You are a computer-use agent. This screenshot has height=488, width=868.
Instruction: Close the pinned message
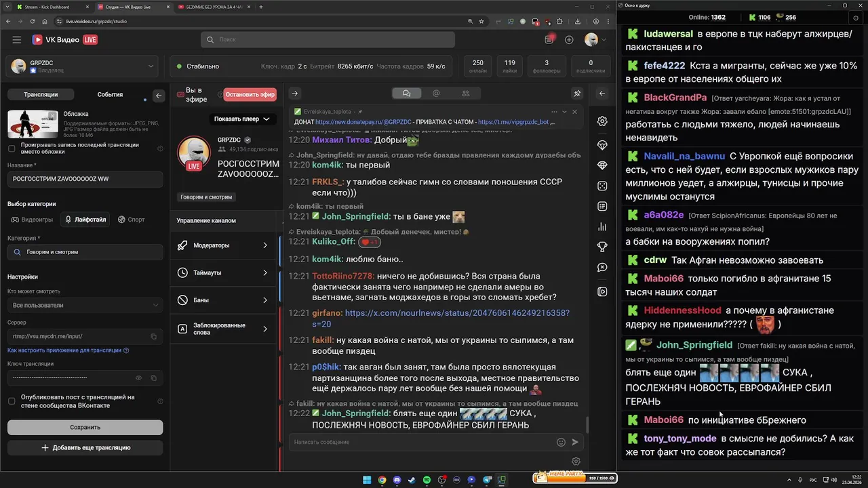point(574,112)
